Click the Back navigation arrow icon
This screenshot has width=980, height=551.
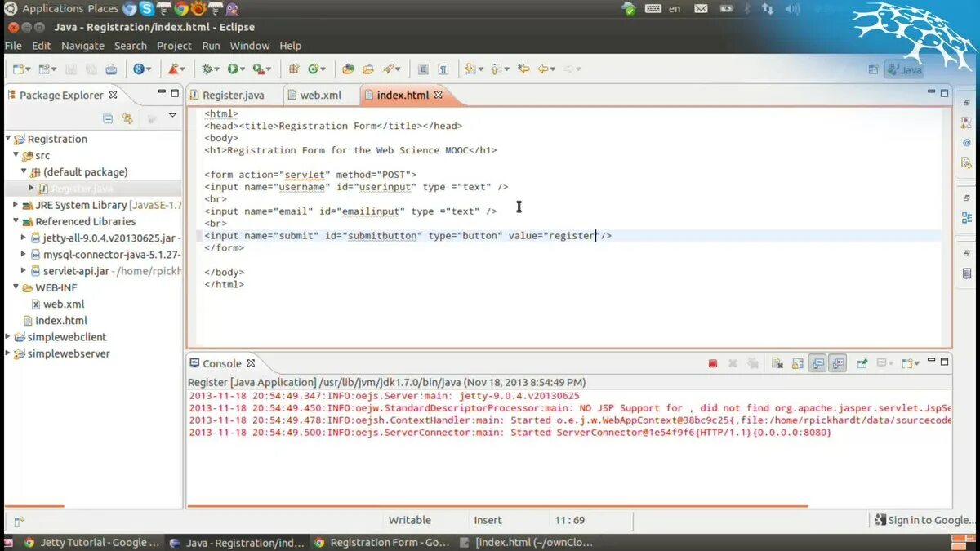(x=543, y=69)
